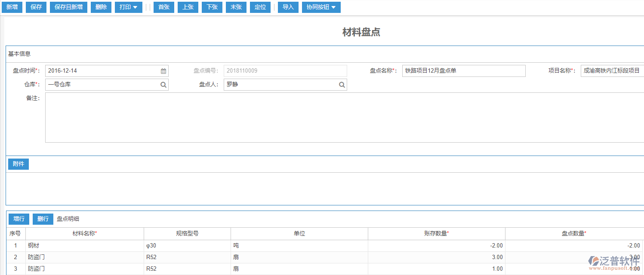Open the 防盗门 link in row 2
The width and height of the screenshot is (644, 275).
tap(36, 257)
